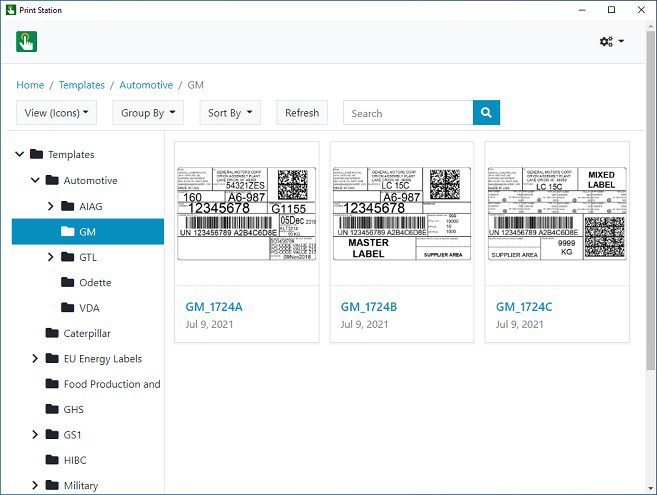Click inside the Search input field
The image size is (657, 495).
pyautogui.click(x=408, y=112)
